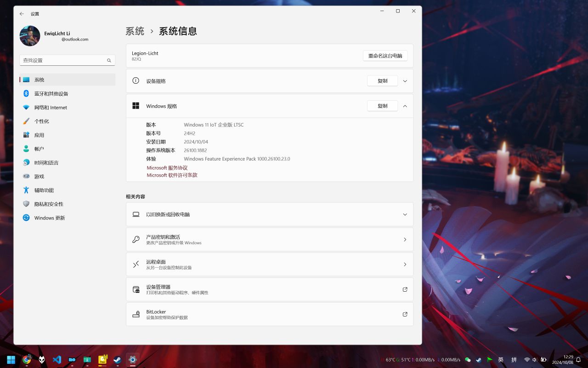Image resolution: width=588 pixels, height=368 pixels.
Task: Expand the 设备规格 section chevron
Action: [405, 81]
